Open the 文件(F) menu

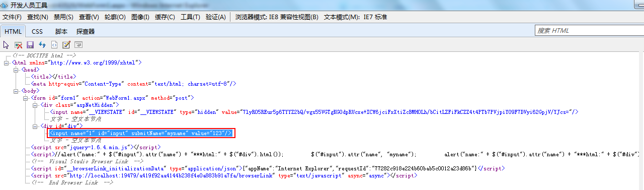(x=12, y=17)
